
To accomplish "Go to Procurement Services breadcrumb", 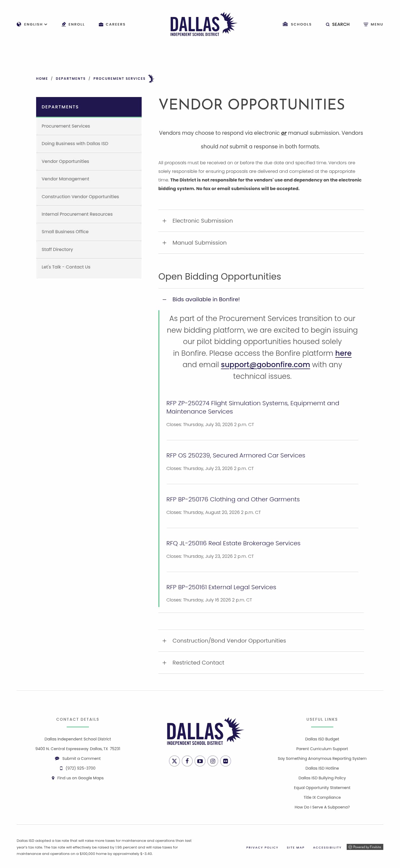I will tap(119, 78).
